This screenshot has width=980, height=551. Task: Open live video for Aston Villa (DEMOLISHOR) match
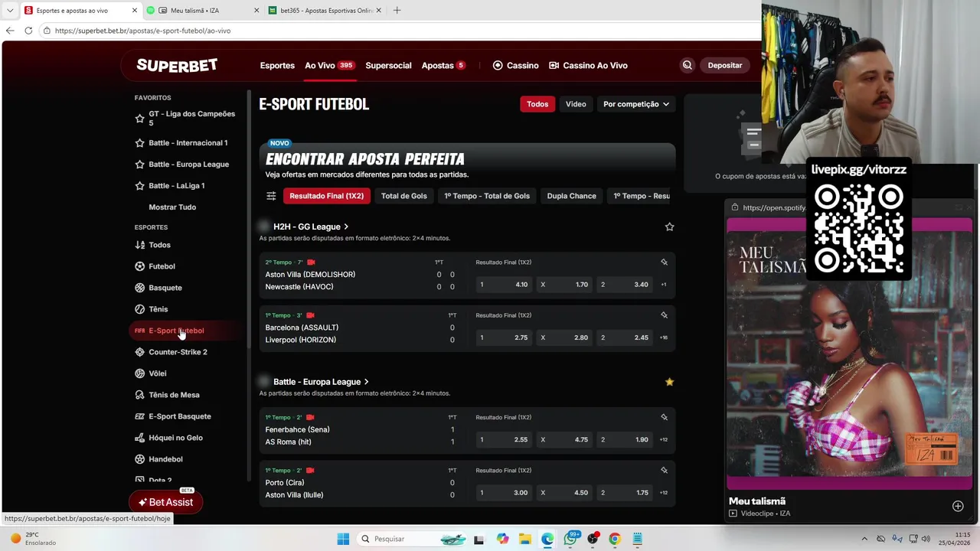pos(311,262)
